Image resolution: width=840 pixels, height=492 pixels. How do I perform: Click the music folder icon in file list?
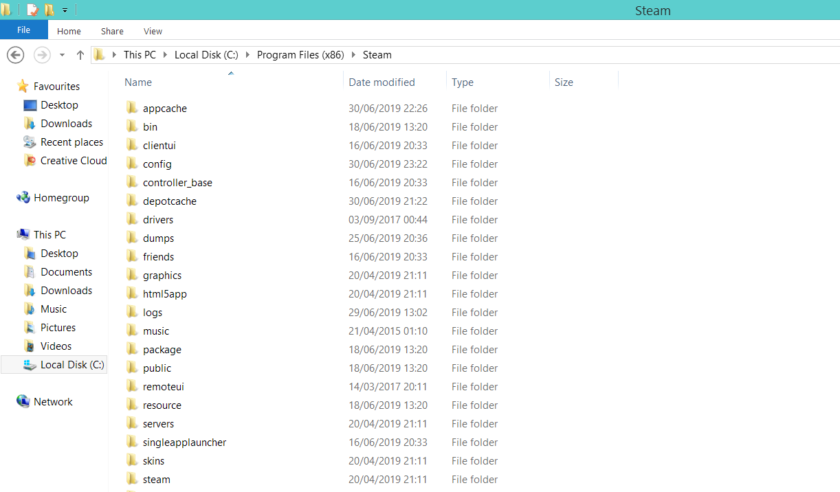[x=132, y=331]
